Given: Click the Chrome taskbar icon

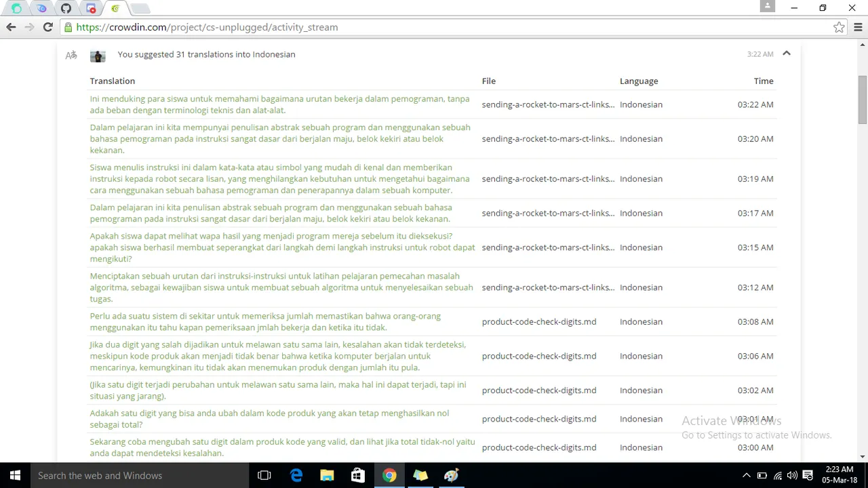Looking at the screenshot, I should 389,475.
